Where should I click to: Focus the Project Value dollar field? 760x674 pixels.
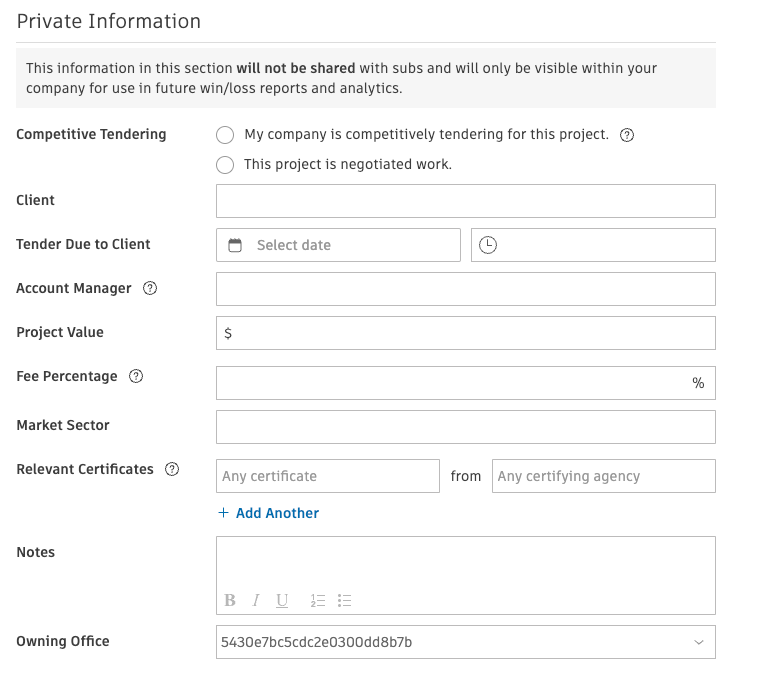(x=466, y=333)
